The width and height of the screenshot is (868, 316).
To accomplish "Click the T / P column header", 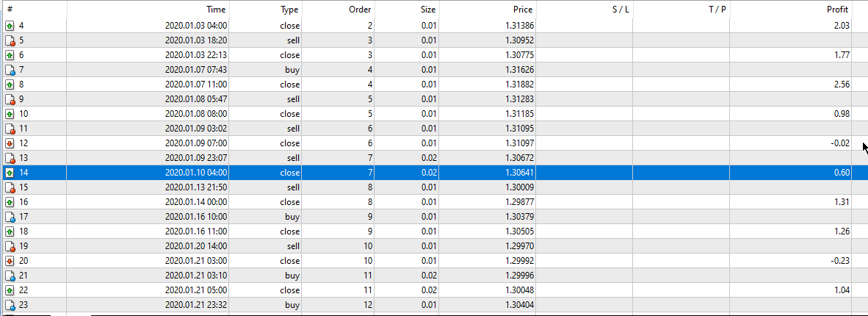I will point(681,10).
